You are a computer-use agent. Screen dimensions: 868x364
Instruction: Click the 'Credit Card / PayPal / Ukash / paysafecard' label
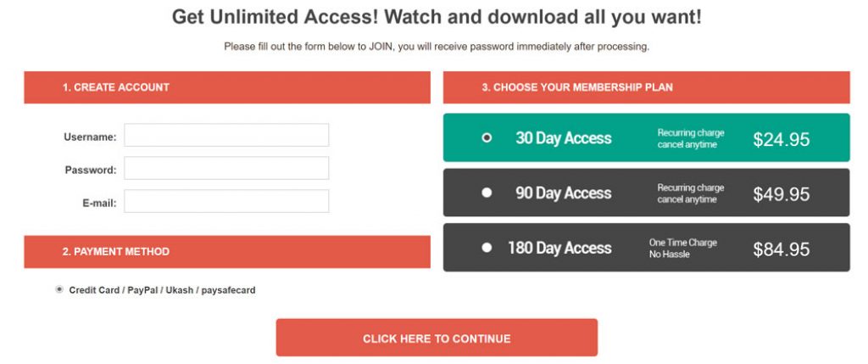[x=162, y=290]
